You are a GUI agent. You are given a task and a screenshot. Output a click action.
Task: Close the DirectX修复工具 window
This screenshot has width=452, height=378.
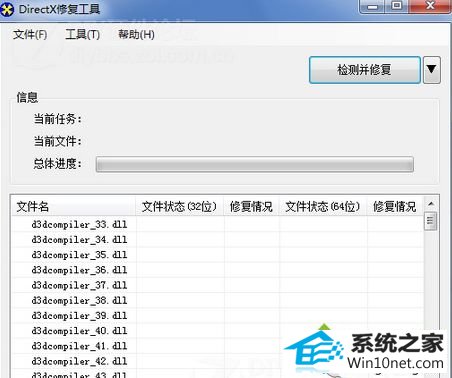(431, 7)
